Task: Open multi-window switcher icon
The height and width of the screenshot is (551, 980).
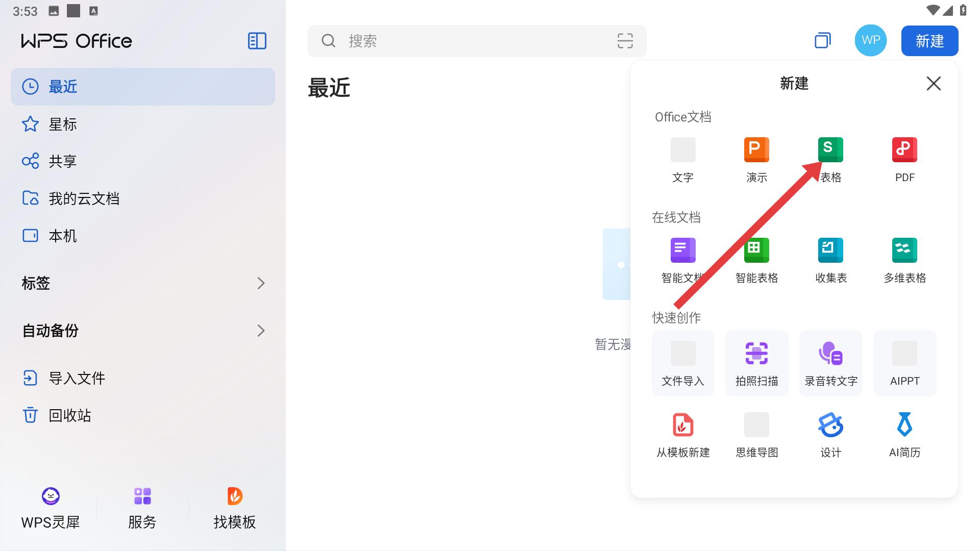Action: (x=822, y=41)
